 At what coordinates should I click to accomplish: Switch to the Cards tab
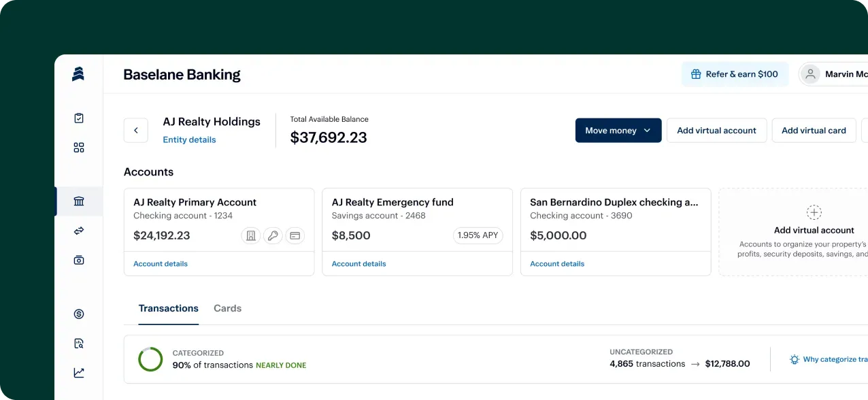pos(227,308)
